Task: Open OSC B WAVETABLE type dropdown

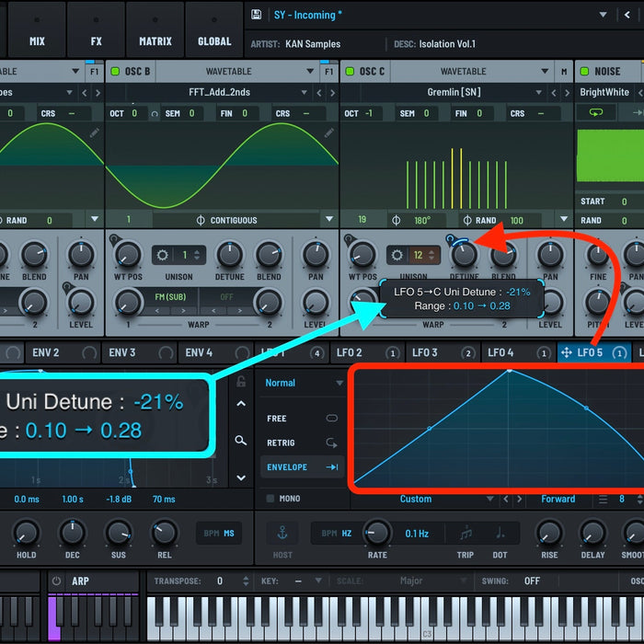Action: click(x=310, y=72)
